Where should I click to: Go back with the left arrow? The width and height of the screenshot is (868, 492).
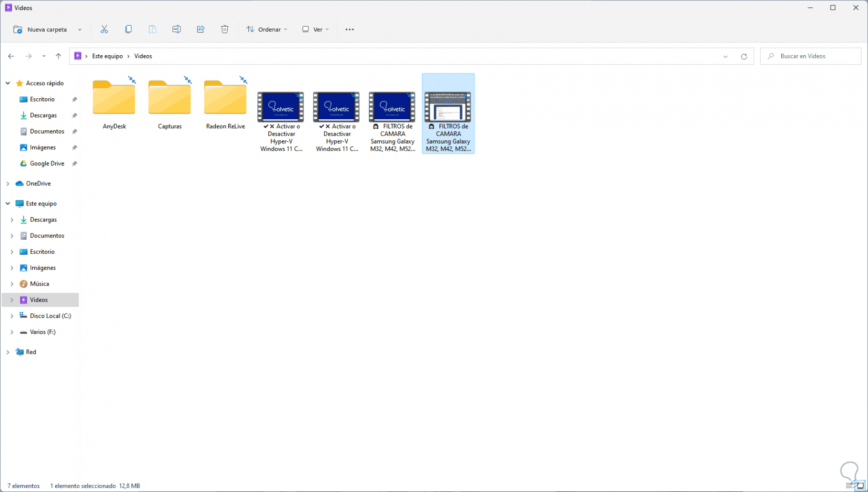[x=11, y=56]
